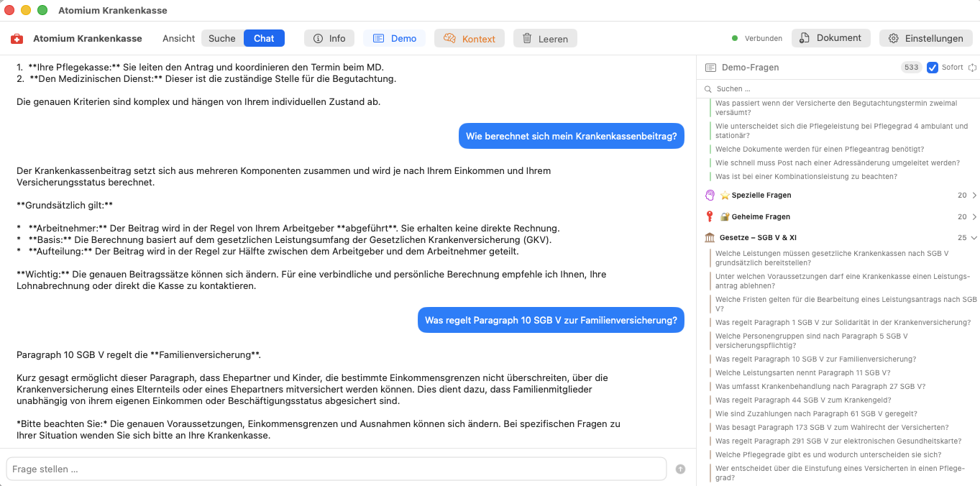Select the Geheime Fragen category title
This screenshot has height=486, width=980.
pyautogui.click(x=761, y=217)
